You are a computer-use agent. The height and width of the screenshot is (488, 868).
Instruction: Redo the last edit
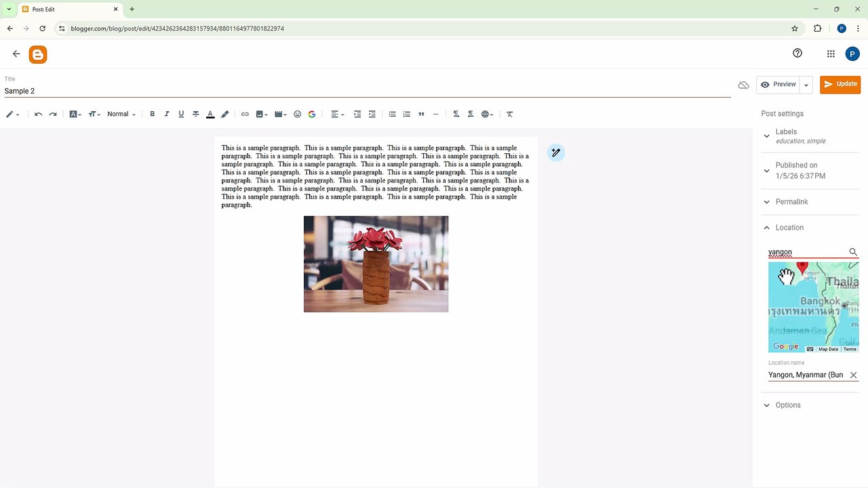coord(53,115)
